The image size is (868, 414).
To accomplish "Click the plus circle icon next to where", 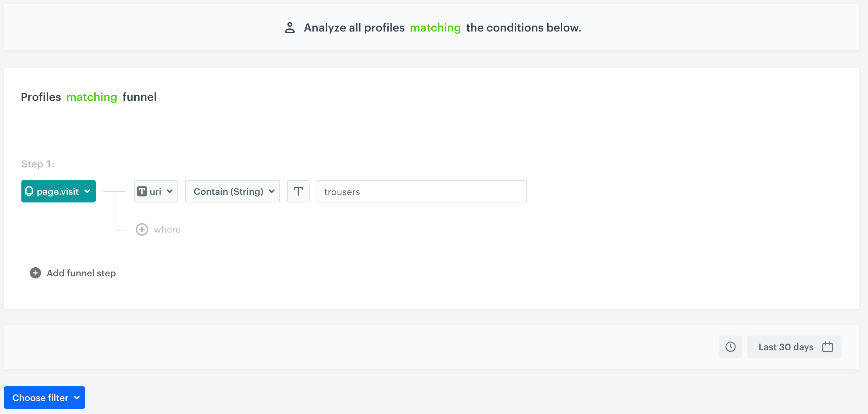I will coord(142,229).
